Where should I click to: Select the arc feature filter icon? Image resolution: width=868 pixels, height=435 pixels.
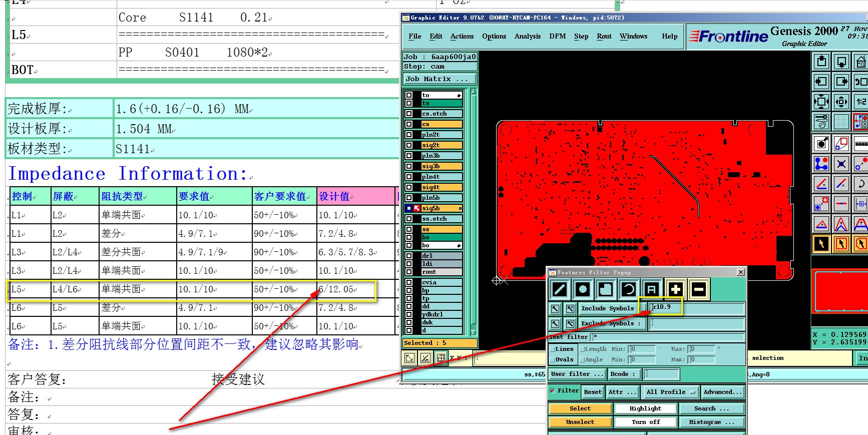point(629,289)
